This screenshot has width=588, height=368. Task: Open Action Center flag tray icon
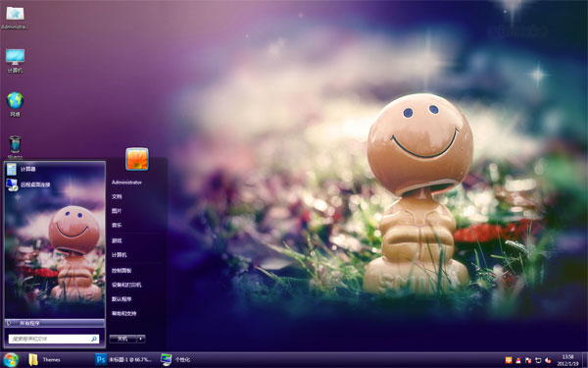click(x=528, y=360)
